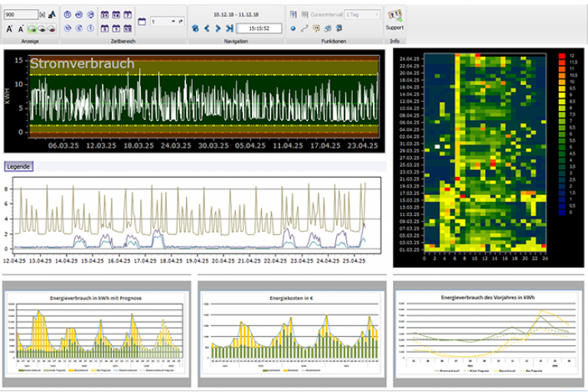Click the increase font size 'A' icon
588x392 pixels.
click(9, 28)
